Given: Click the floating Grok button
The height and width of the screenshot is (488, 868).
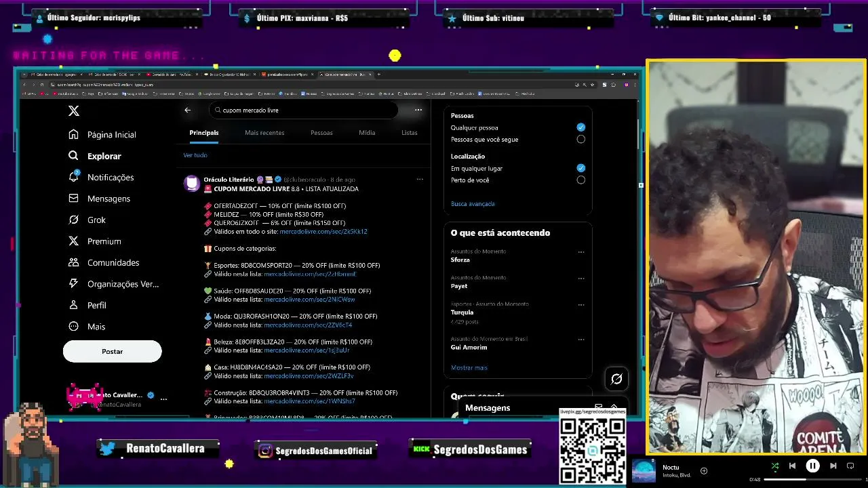Looking at the screenshot, I should (616, 379).
